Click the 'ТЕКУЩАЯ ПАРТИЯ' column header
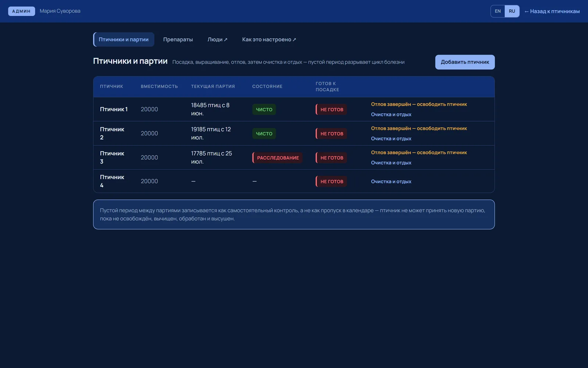This screenshot has width=588, height=368. click(x=213, y=86)
